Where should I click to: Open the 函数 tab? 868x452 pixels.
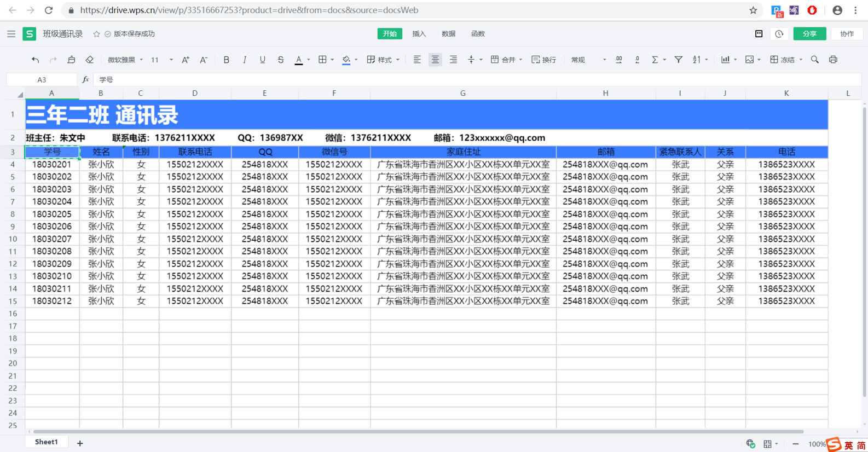click(478, 34)
